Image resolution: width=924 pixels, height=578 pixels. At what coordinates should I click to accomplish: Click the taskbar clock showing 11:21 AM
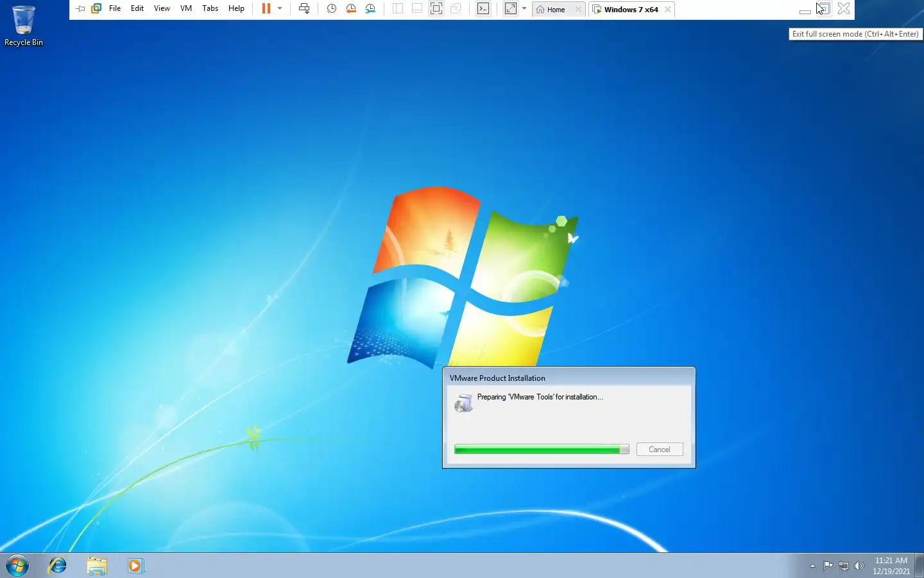tap(891, 566)
